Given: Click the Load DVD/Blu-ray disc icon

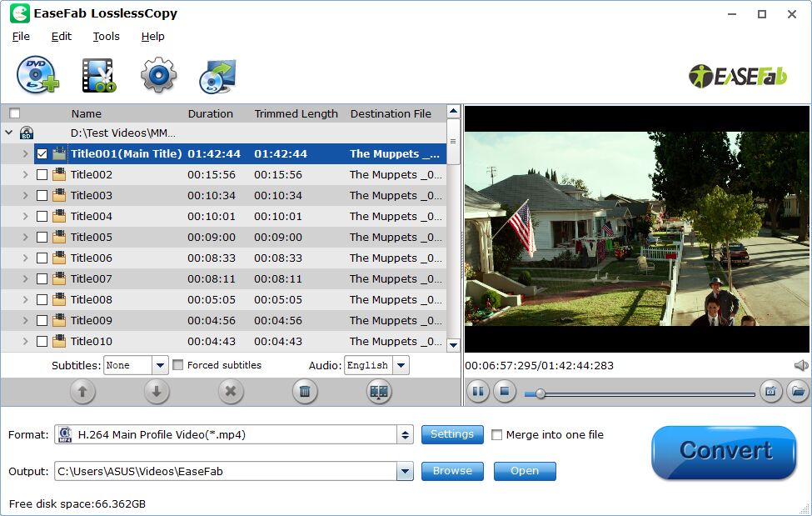Looking at the screenshot, I should (x=37, y=75).
